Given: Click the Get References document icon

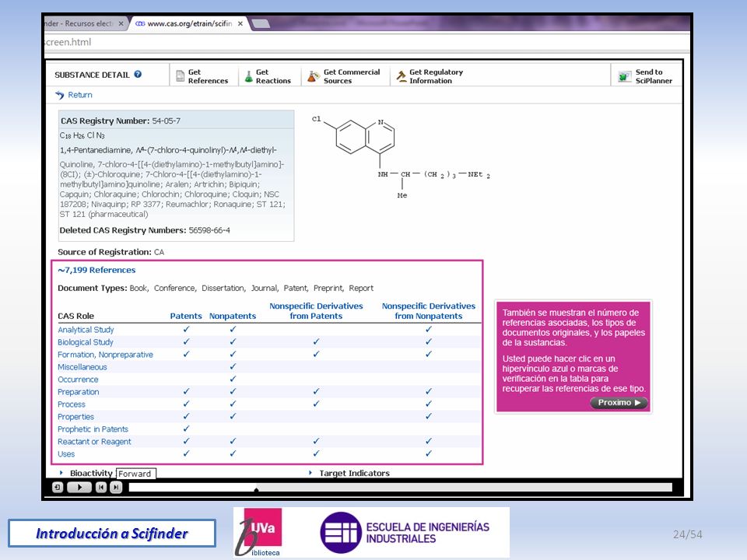Looking at the screenshot, I should pyautogui.click(x=180, y=76).
